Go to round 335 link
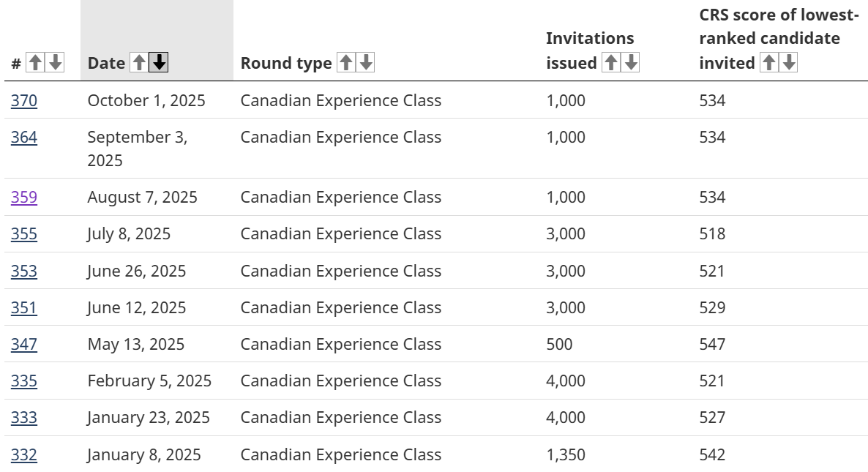The width and height of the screenshot is (868, 472). point(24,381)
